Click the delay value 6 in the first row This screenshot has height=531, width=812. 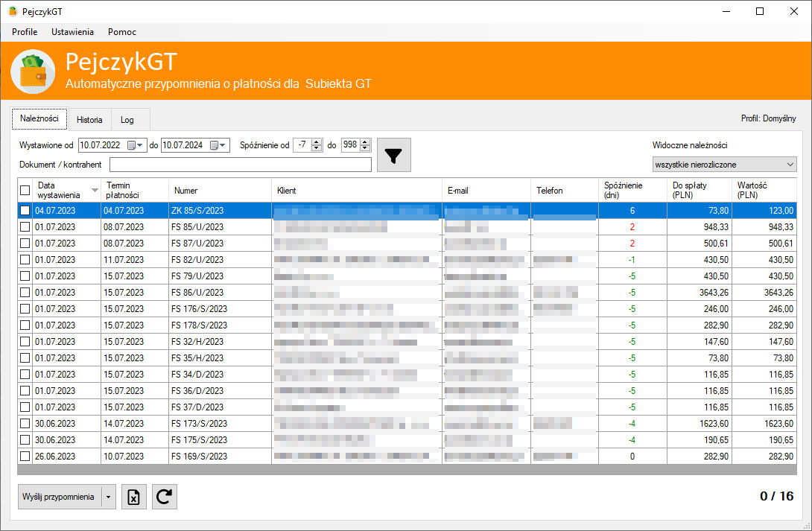tap(632, 211)
